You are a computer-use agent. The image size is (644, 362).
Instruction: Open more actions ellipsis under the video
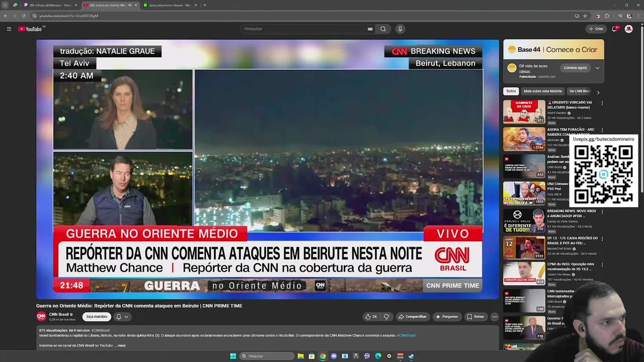click(495, 317)
